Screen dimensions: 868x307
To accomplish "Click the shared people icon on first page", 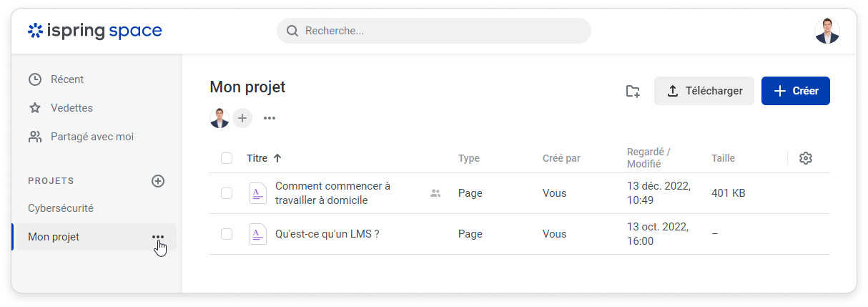I will coord(435,193).
